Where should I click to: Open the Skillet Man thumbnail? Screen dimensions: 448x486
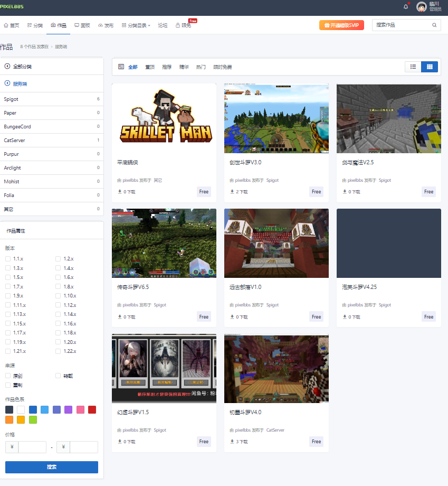point(164,118)
